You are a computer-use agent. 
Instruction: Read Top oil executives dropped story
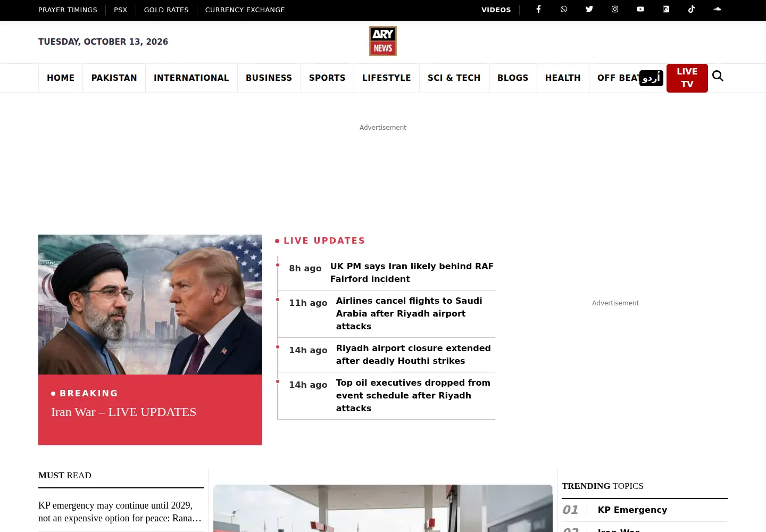[413, 395]
